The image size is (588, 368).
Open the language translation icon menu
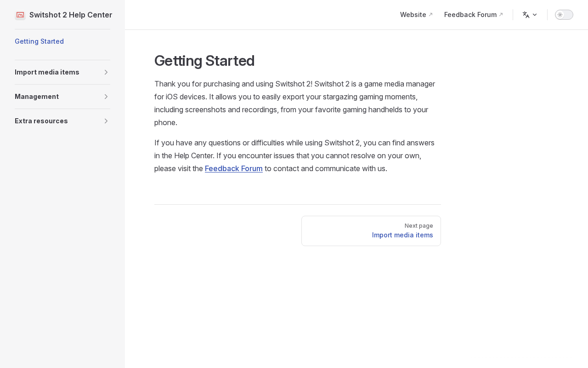(526, 15)
